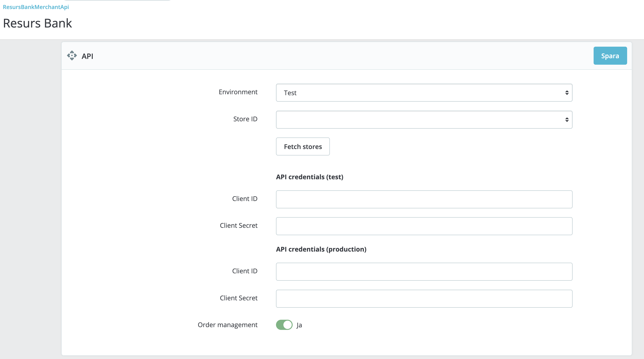Focus the test Client ID input field
The height and width of the screenshot is (359, 644).
coord(424,199)
